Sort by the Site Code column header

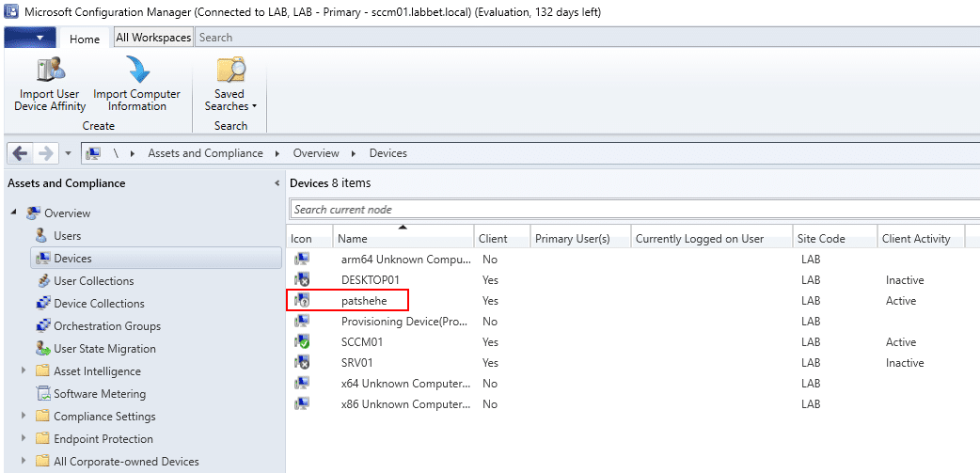pos(835,238)
